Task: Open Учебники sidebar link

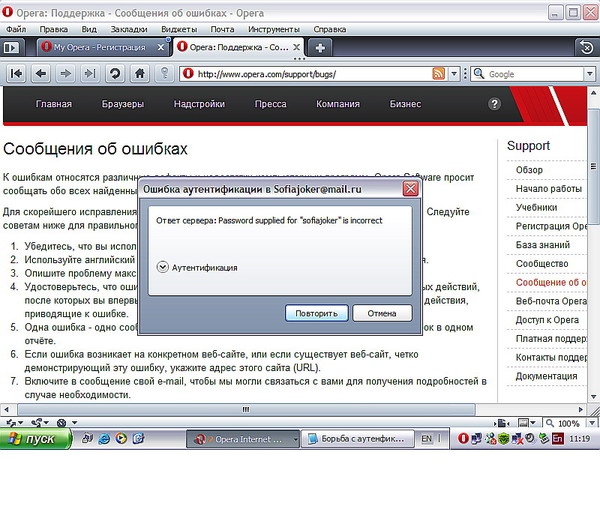Action: 536,207
